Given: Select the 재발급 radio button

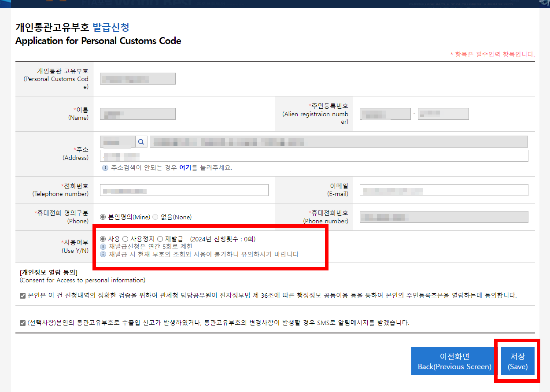Looking at the screenshot, I should click(160, 239).
